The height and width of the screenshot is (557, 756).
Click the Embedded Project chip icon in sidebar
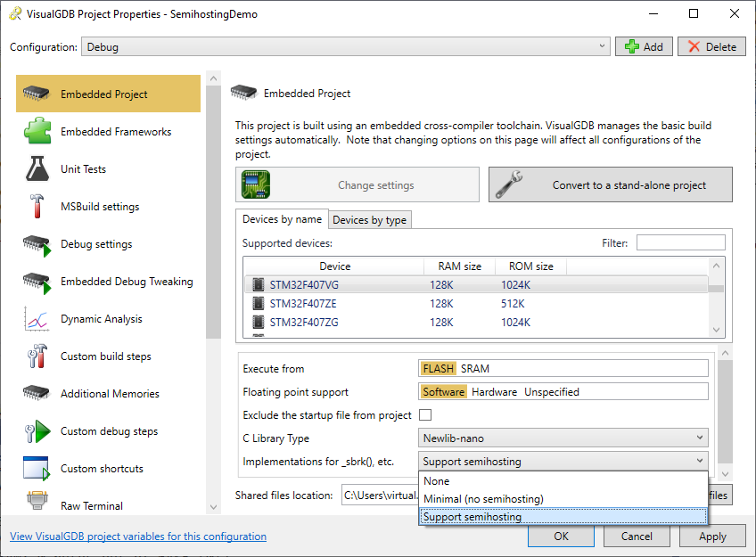pyautogui.click(x=37, y=94)
